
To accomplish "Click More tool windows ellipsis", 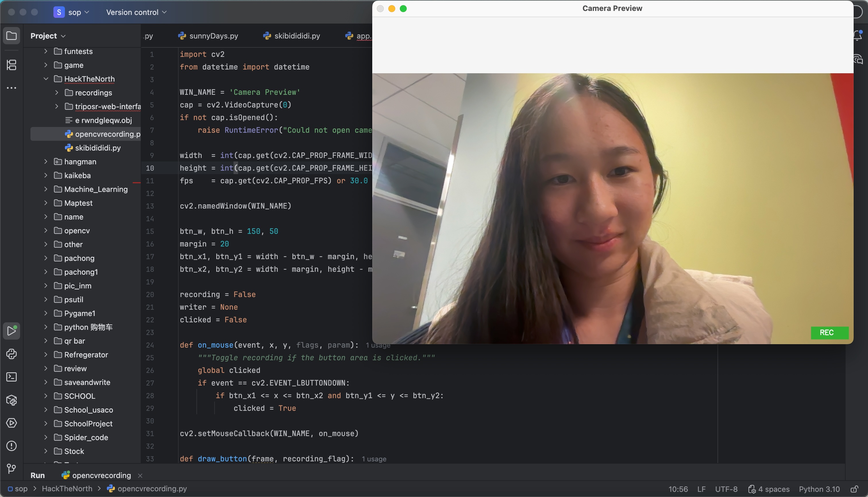I will click(11, 88).
